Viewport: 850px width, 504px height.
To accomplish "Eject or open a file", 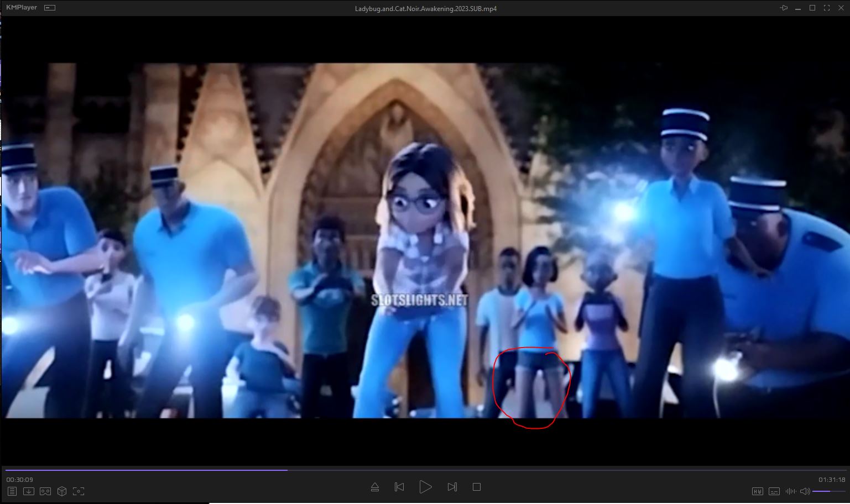I will pyautogui.click(x=375, y=487).
